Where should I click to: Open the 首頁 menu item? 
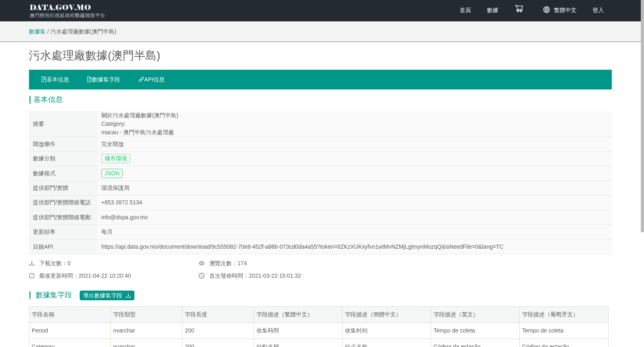(465, 10)
